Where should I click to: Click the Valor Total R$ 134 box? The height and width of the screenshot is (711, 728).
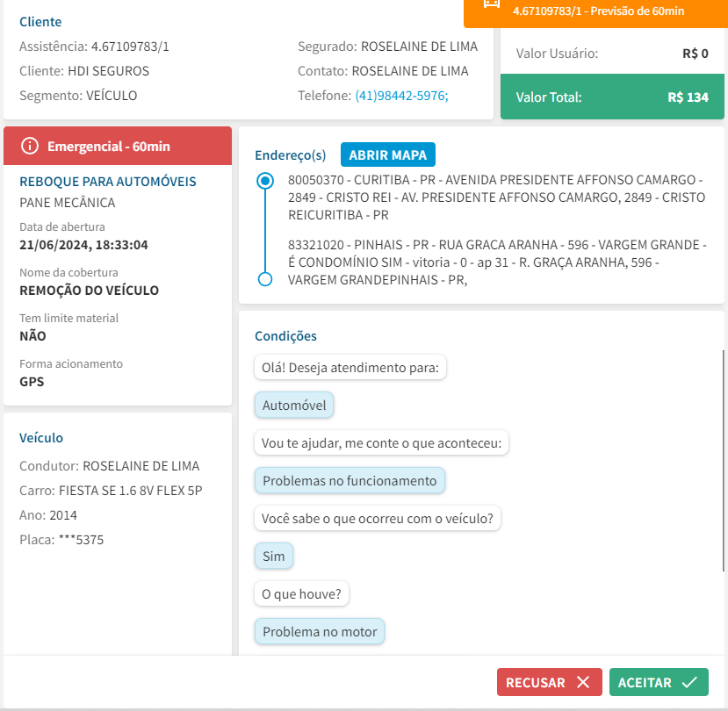coord(612,97)
